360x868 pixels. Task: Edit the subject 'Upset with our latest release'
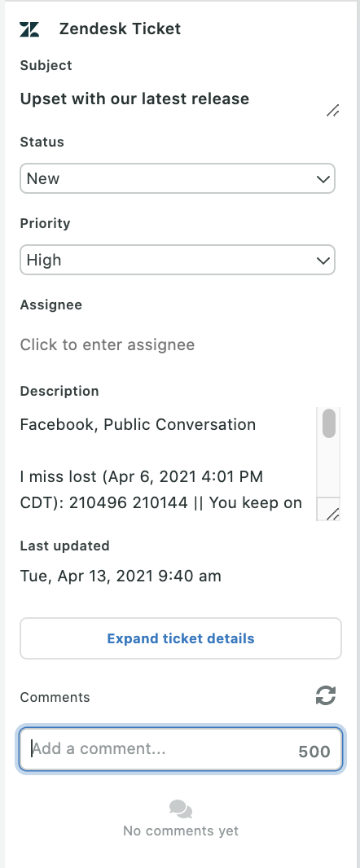pyautogui.click(x=134, y=99)
